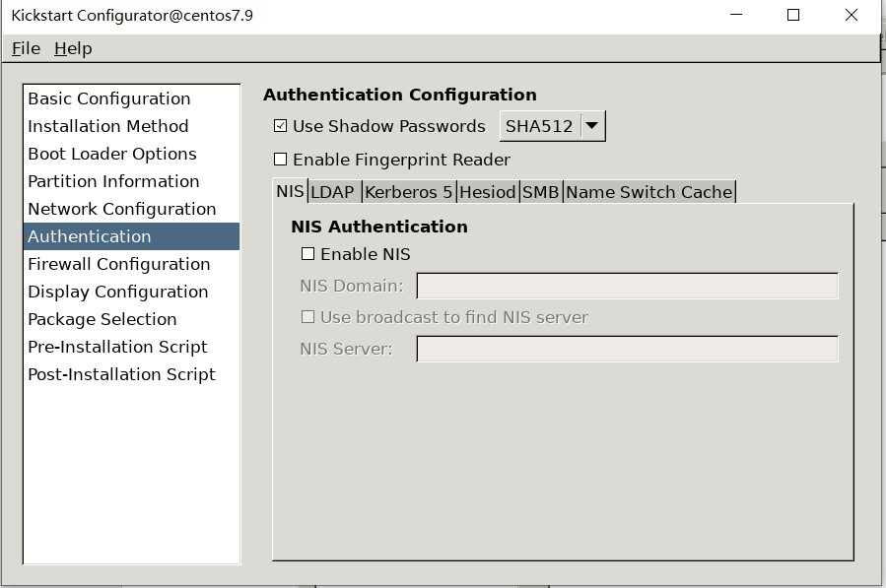Enable Fingerprint Reader checkbox
Viewport: 886px width, 588px height.
pyautogui.click(x=281, y=160)
